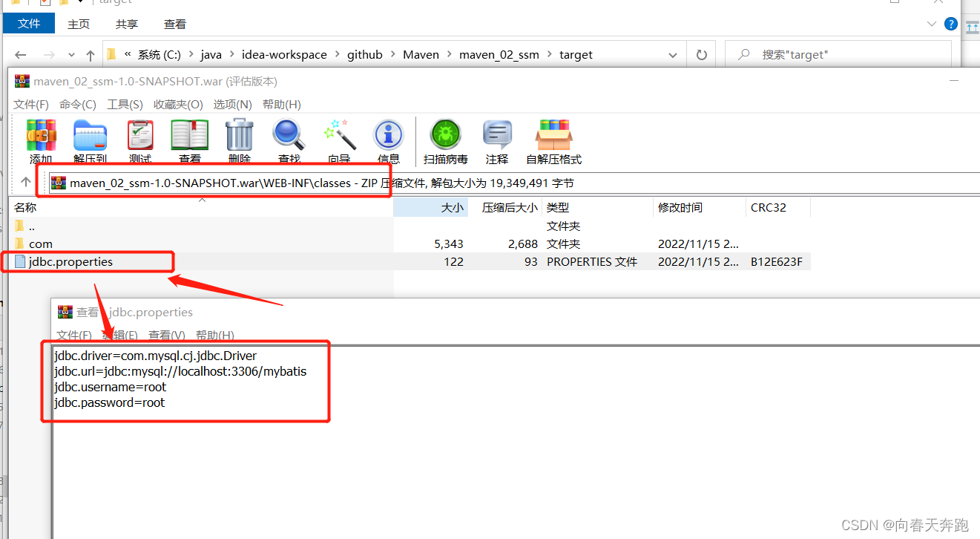Click the WinRAR window title bar icon

click(22, 81)
